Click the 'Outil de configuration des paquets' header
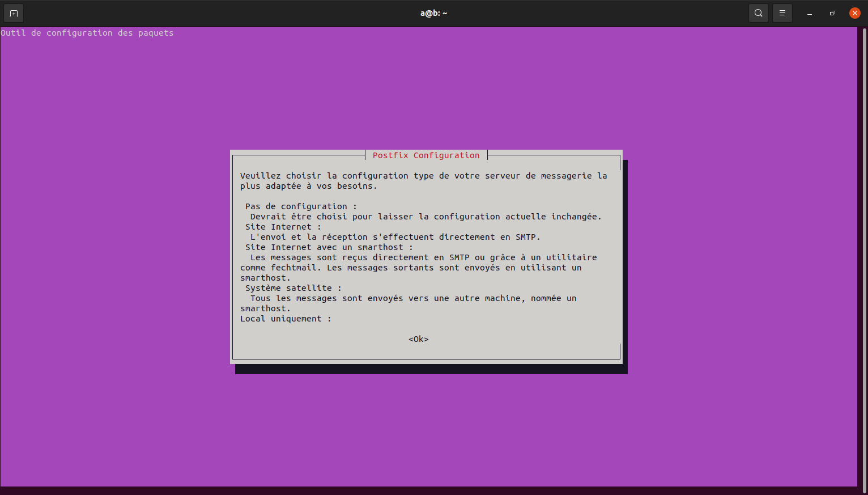The height and width of the screenshot is (495, 868). point(87,33)
